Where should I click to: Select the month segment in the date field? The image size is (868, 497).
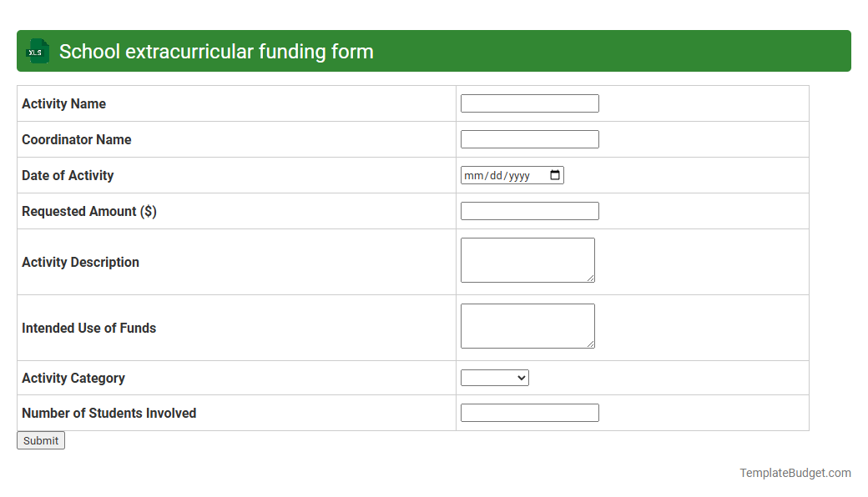pyautogui.click(x=472, y=175)
